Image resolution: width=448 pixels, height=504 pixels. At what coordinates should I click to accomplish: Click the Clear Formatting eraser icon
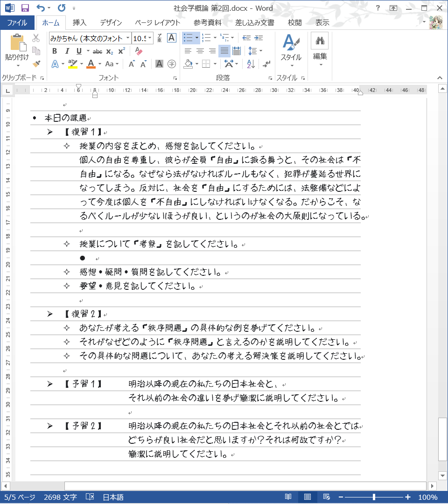coord(138,51)
